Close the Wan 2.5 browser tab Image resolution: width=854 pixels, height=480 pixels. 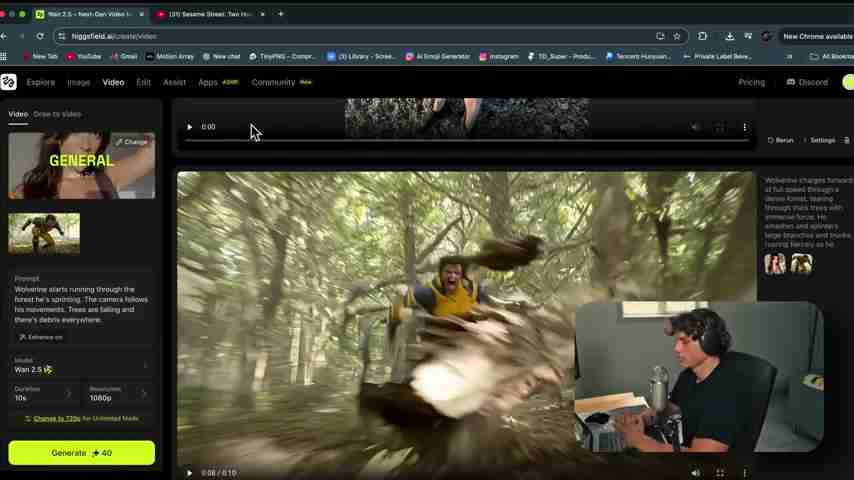click(142, 14)
